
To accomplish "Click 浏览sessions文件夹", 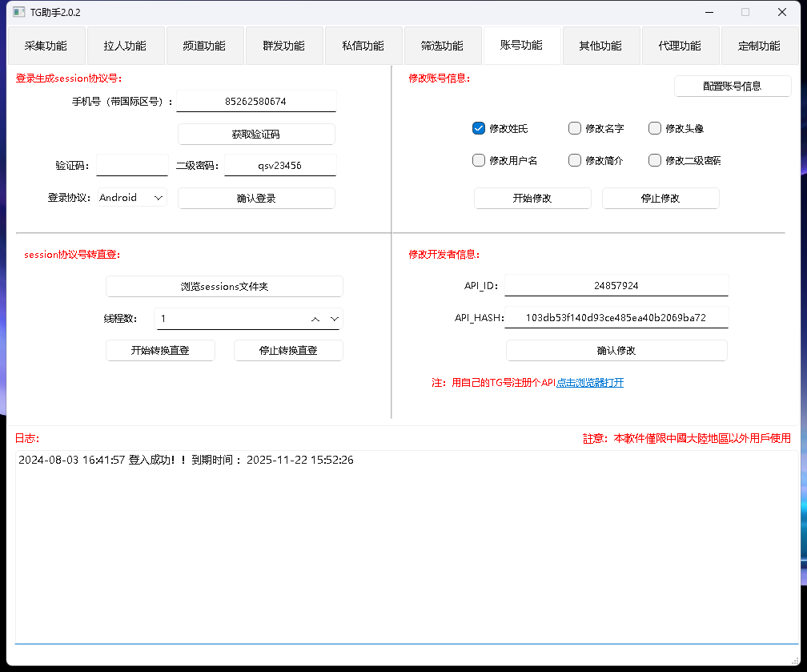I will point(224,286).
